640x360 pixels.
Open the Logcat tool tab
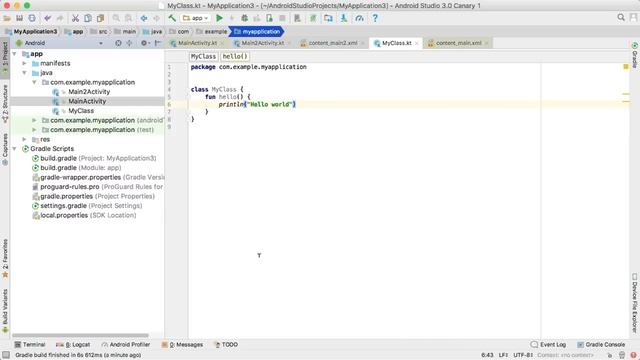pos(73,344)
